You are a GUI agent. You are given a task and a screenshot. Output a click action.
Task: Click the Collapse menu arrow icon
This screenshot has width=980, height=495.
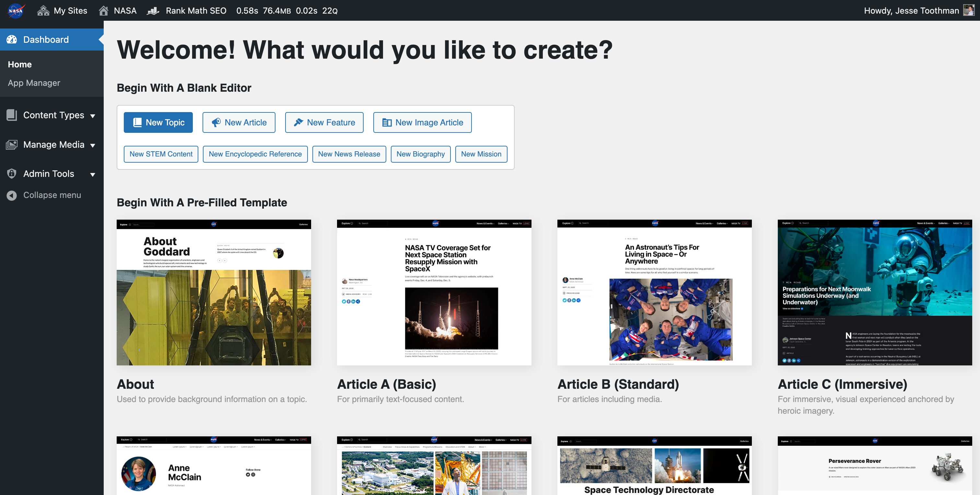12,195
